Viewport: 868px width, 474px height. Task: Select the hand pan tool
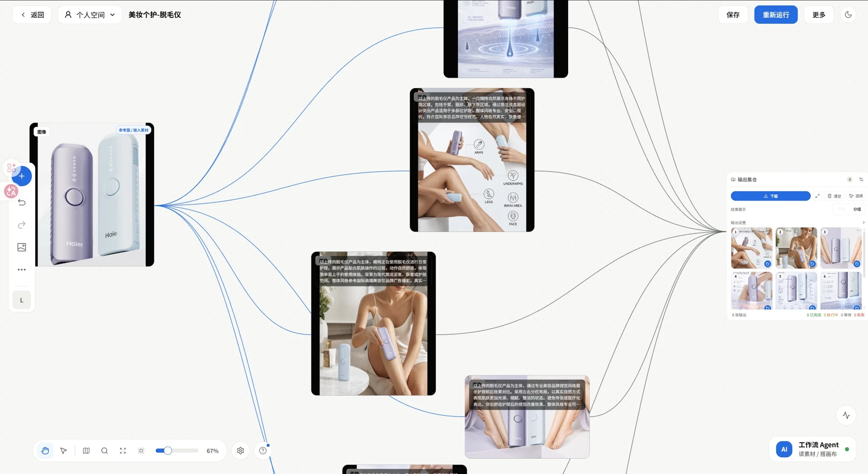click(x=45, y=451)
